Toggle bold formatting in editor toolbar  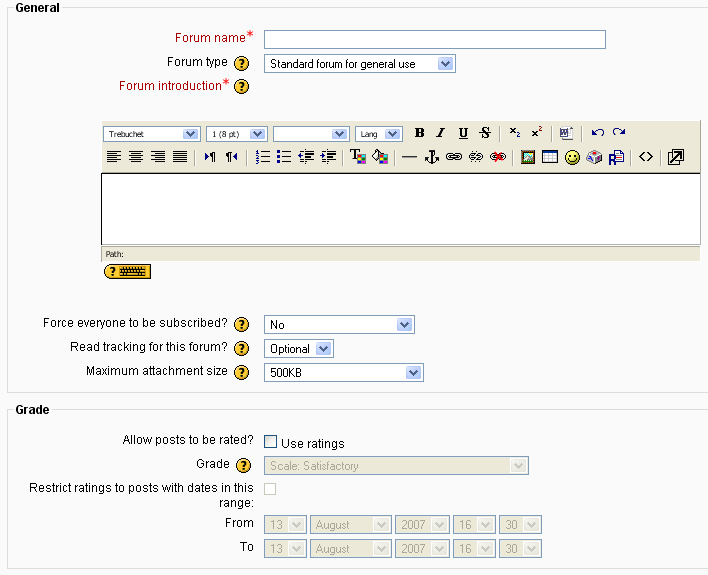point(419,133)
